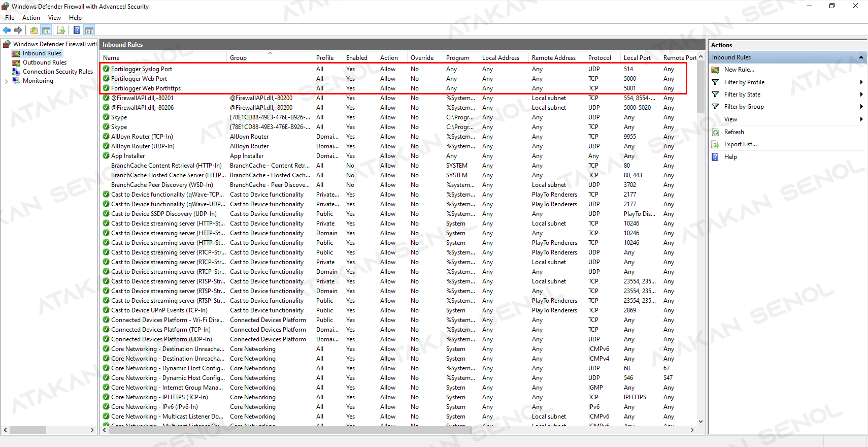Select AllJoyn Router (UDP-In) rule

point(398,146)
